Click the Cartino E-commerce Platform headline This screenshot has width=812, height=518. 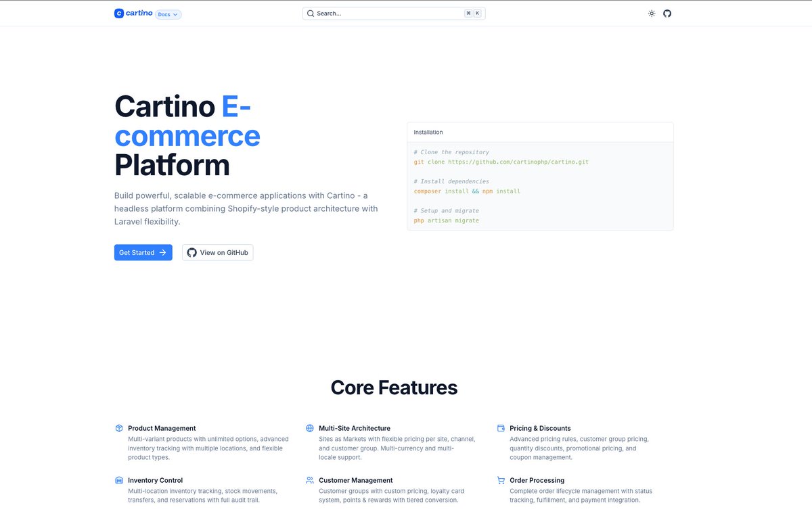(x=187, y=136)
